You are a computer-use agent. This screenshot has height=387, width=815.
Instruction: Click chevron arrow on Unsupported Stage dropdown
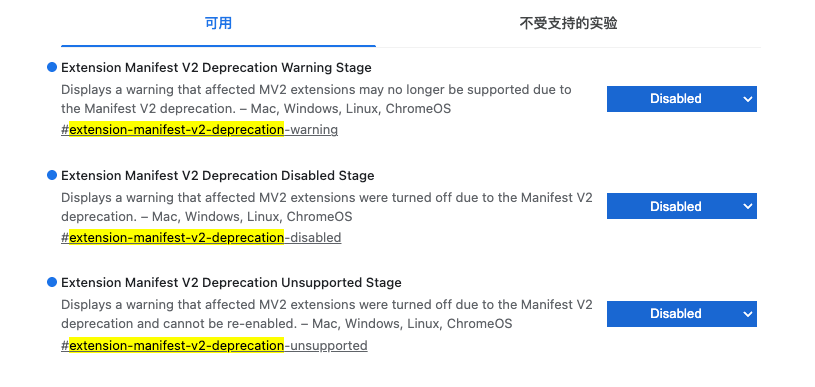click(x=747, y=314)
